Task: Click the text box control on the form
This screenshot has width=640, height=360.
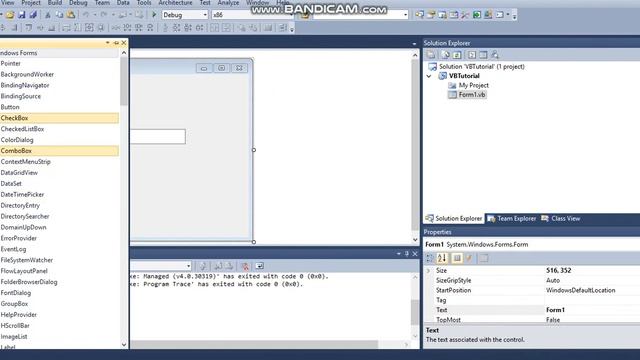Action: coord(158,137)
